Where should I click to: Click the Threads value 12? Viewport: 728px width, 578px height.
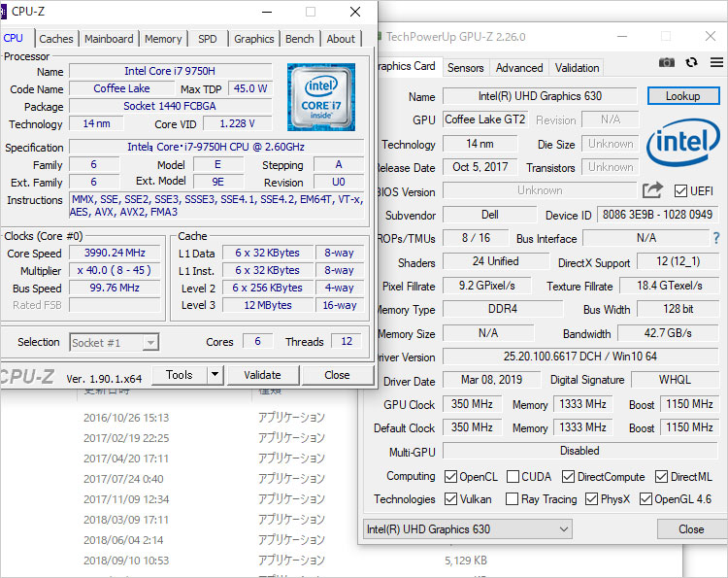pyautogui.click(x=347, y=342)
